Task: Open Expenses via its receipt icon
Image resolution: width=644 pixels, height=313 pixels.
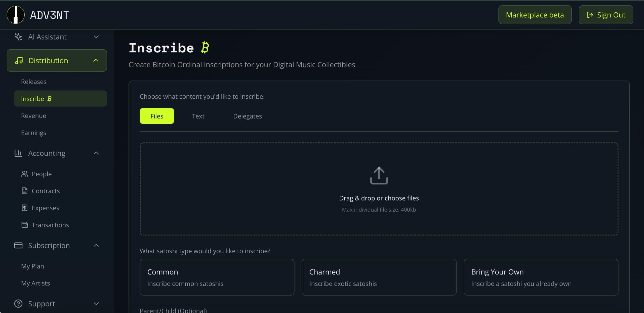Action: [24, 208]
